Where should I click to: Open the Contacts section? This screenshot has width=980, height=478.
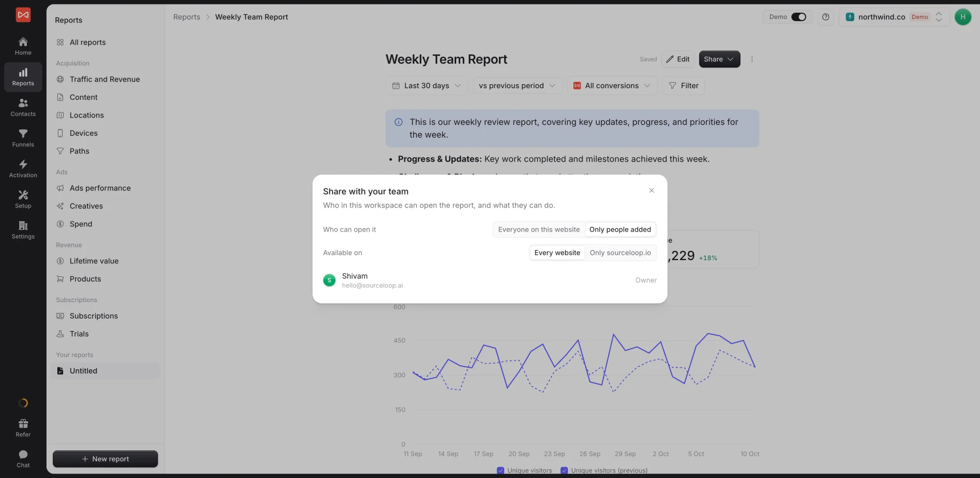coord(23,108)
